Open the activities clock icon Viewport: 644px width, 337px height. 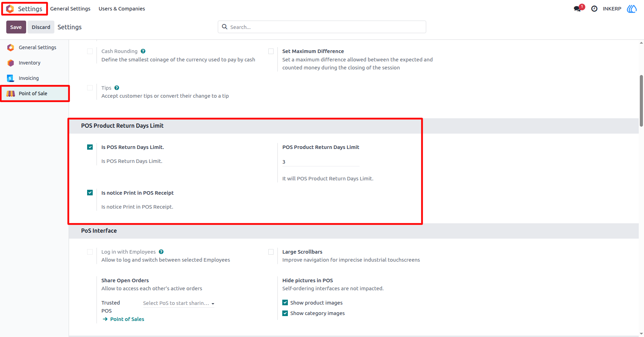pos(594,9)
